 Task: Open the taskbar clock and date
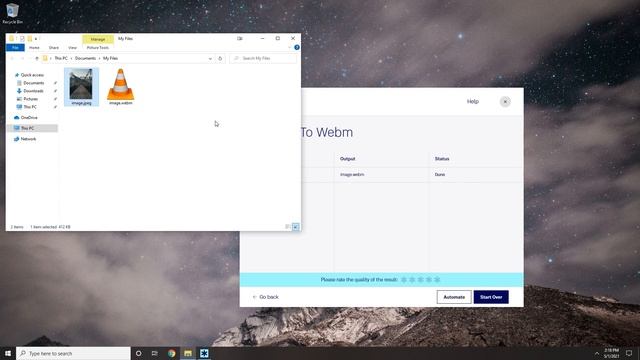pos(611,353)
